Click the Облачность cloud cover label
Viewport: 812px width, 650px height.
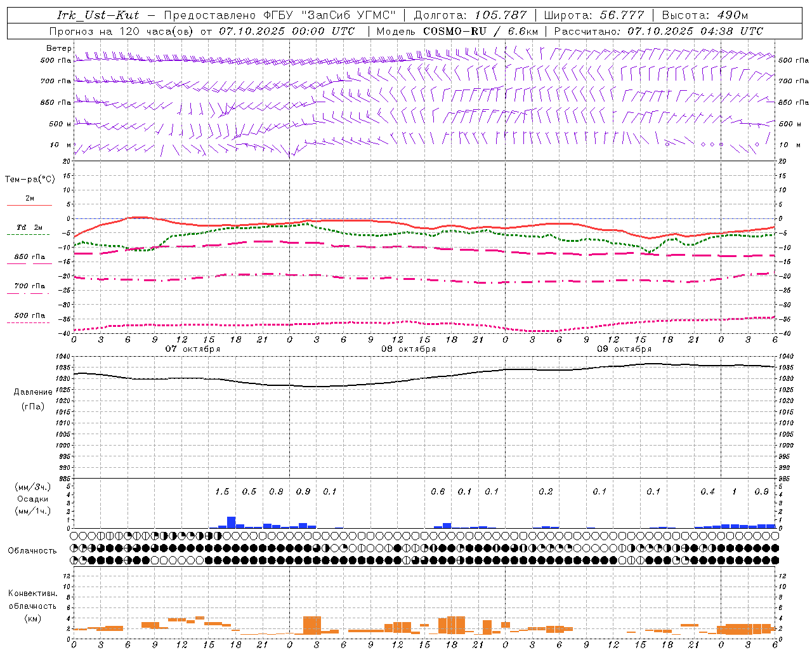[x=32, y=551]
